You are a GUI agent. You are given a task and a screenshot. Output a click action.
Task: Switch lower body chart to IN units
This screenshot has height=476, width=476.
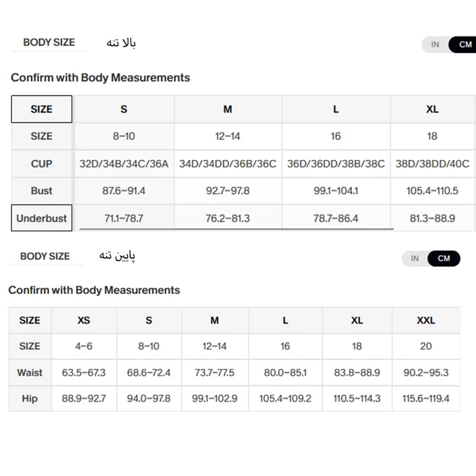(x=415, y=258)
